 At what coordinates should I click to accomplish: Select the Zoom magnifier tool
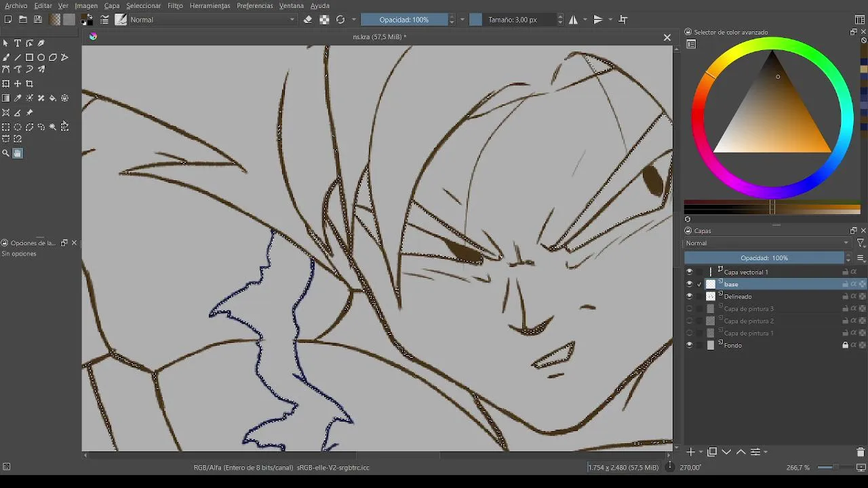coord(6,153)
